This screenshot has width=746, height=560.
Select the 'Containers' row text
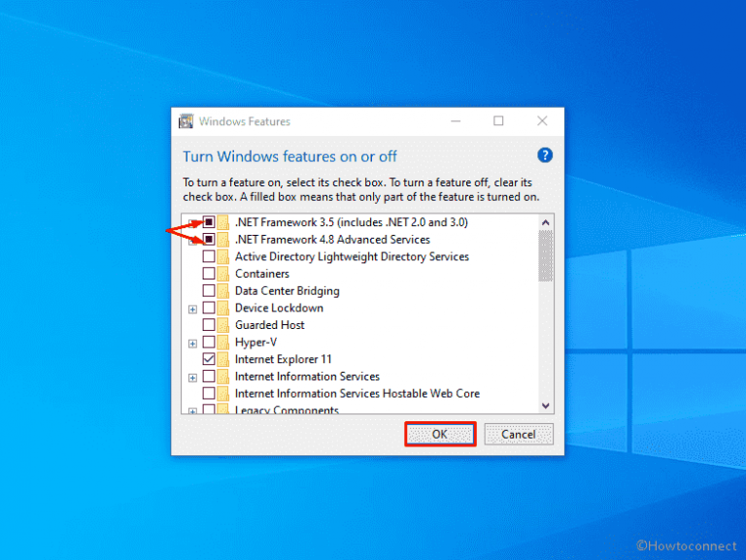pyautogui.click(x=261, y=274)
